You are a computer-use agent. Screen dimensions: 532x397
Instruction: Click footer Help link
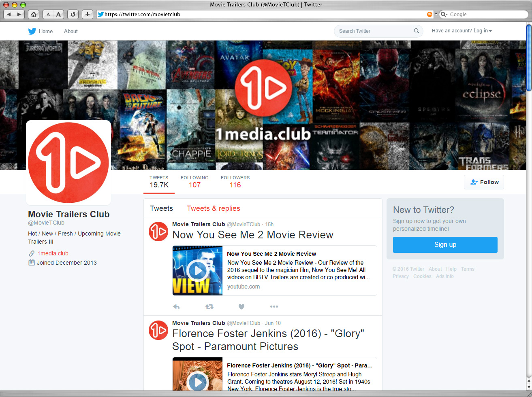[x=451, y=269]
